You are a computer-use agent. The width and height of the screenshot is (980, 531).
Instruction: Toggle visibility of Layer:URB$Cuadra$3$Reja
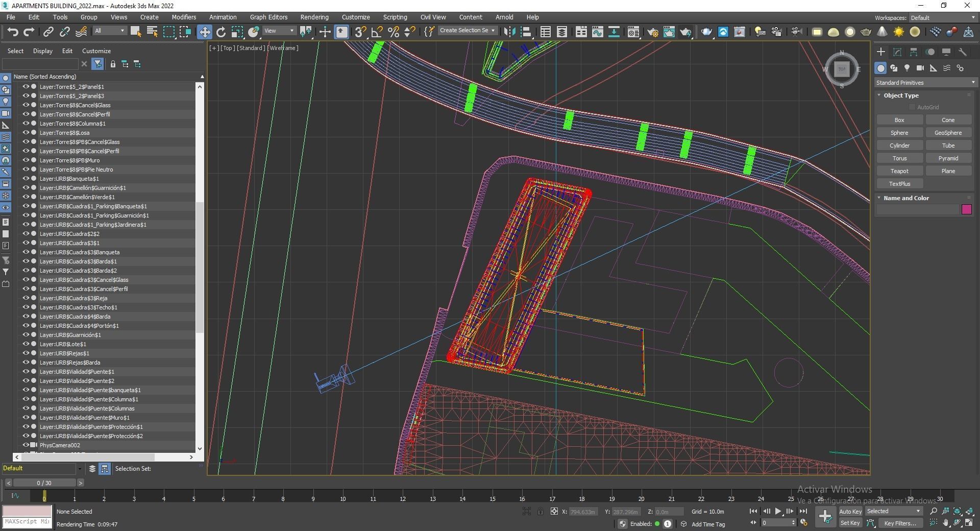pyautogui.click(x=26, y=298)
